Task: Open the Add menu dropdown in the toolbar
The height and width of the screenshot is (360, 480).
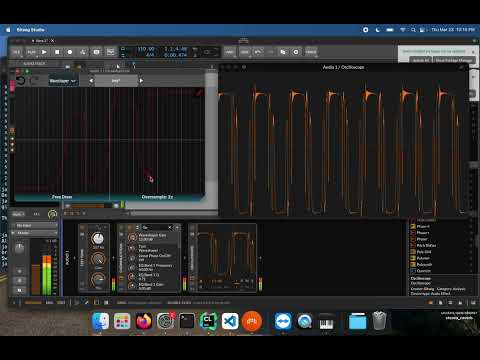Action: pyautogui.click(x=229, y=52)
